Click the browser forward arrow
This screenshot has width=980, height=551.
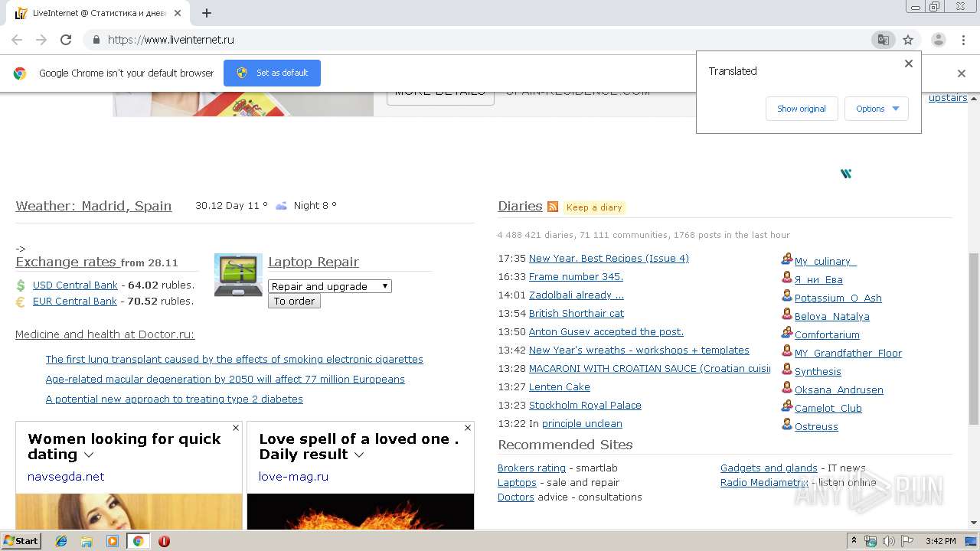41,40
